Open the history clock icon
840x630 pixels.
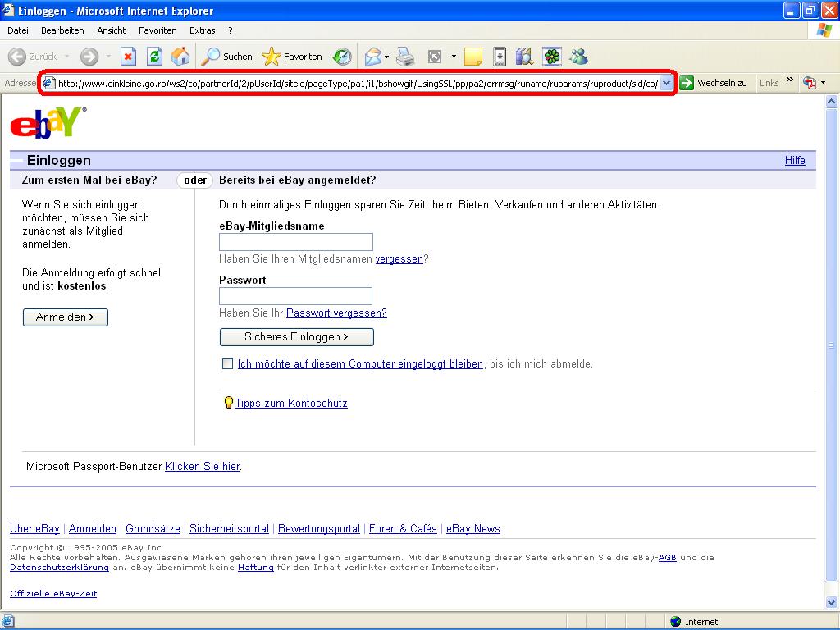click(x=342, y=57)
